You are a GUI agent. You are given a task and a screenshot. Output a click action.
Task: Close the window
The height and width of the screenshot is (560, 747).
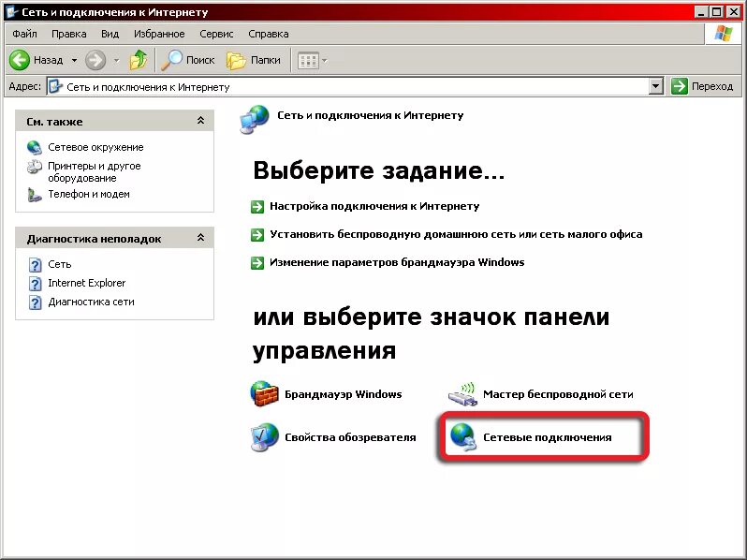pyautogui.click(x=732, y=12)
